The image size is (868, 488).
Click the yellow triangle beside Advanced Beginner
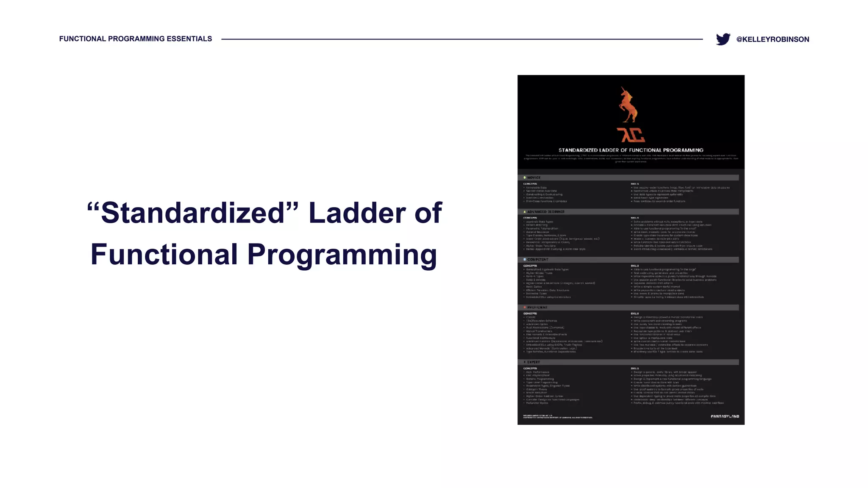pos(525,211)
